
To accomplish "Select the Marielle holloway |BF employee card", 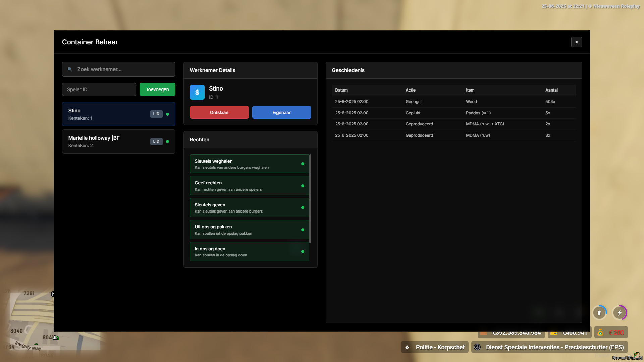I will 119,141.
